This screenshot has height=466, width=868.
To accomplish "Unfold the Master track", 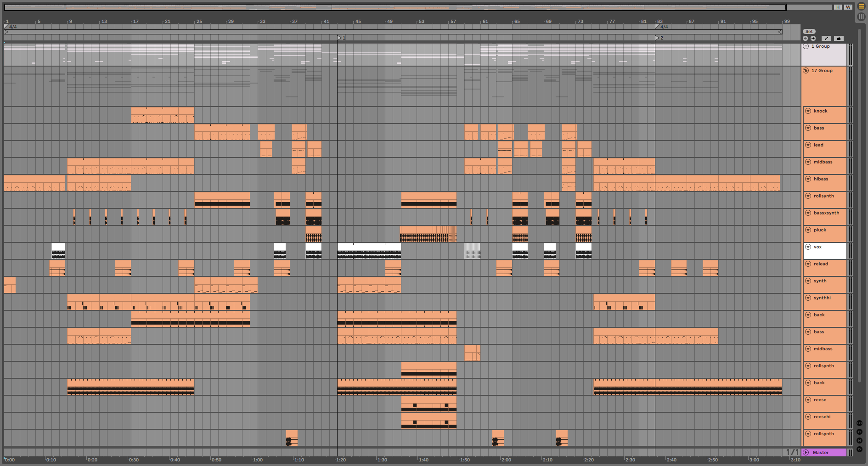I will pos(806,453).
